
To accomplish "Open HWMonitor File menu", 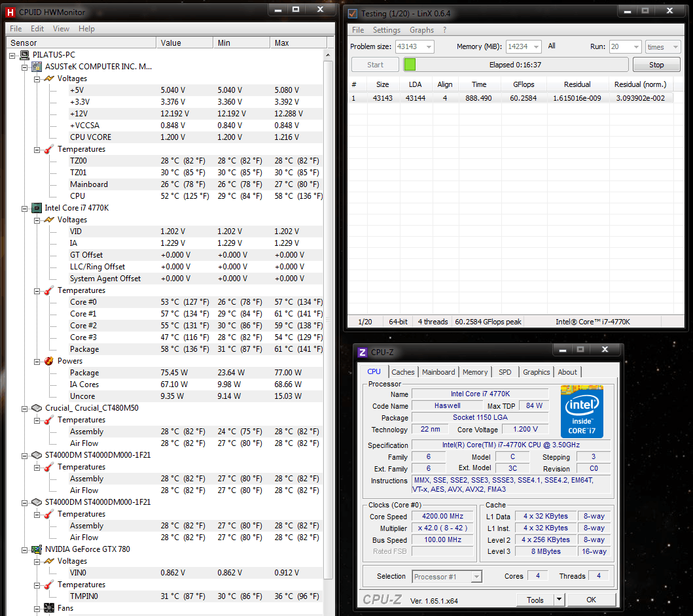I will 16,29.
